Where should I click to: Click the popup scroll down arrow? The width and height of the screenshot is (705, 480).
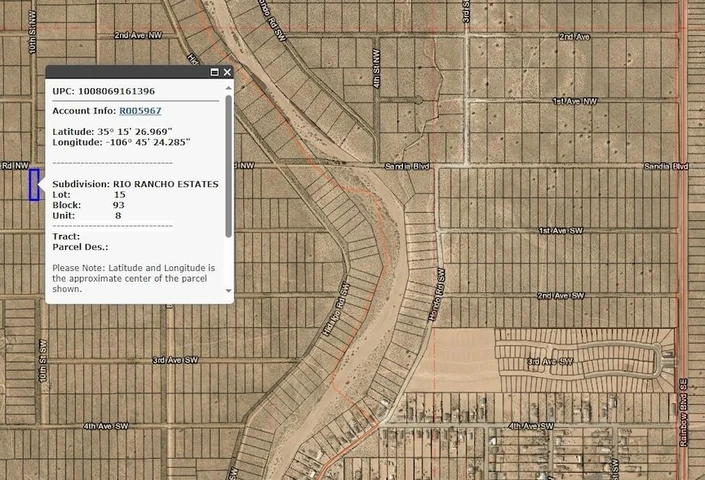[228, 291]
